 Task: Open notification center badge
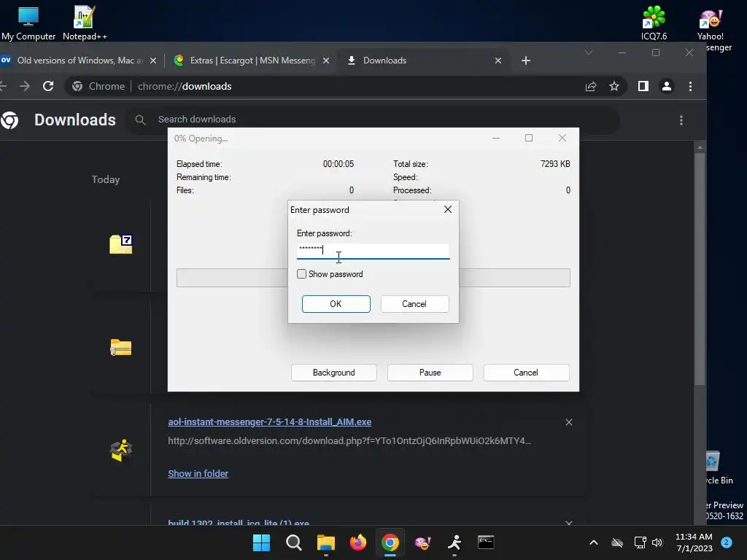(x=727, y=542)
